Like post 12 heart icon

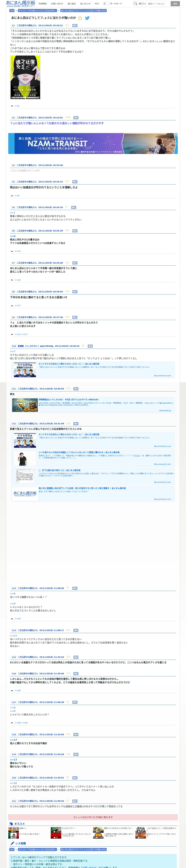(x=68, y=424)
